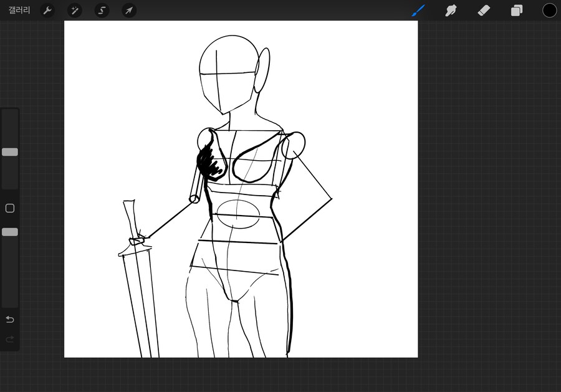Open the Gallery (갤러리) view

pos(19,10)
